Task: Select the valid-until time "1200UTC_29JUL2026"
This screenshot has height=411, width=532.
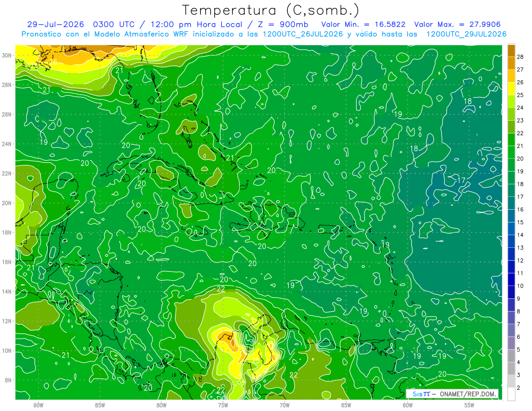Action: tap(466, 34)
